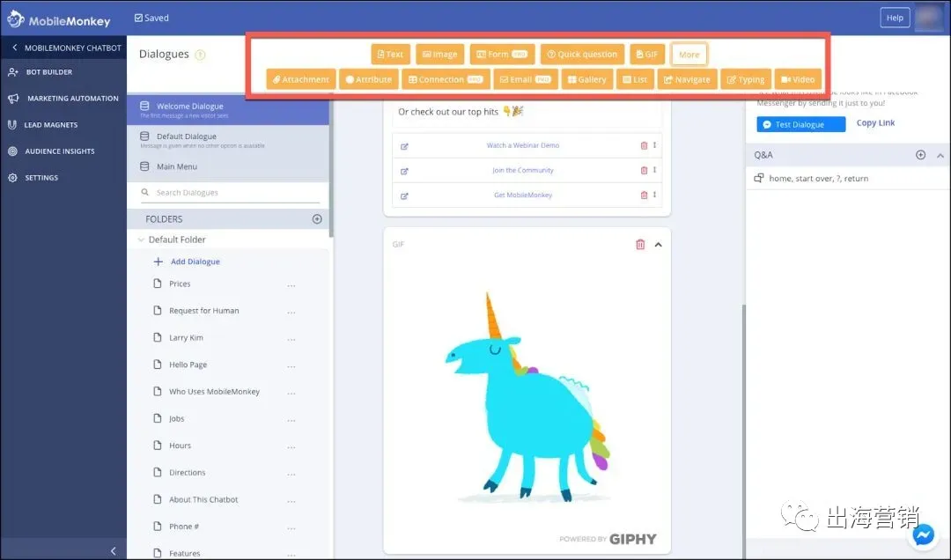Add a Text widget
Viewport: 951px width, 560px height.
[x=391, y=54]
